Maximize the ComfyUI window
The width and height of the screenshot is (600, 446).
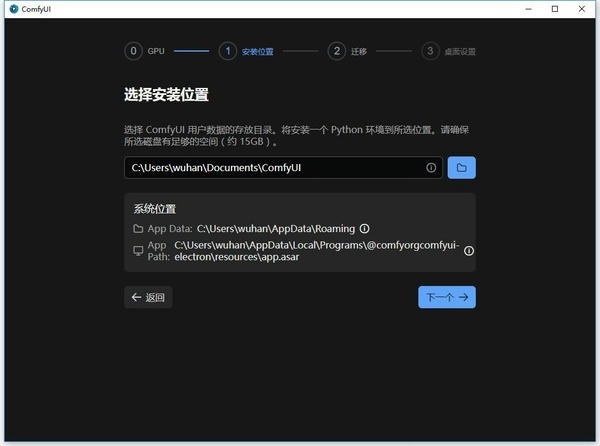(x=555, y=9)
